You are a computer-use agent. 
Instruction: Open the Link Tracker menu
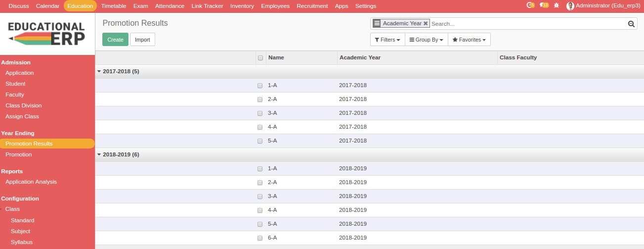click(207, 6)
